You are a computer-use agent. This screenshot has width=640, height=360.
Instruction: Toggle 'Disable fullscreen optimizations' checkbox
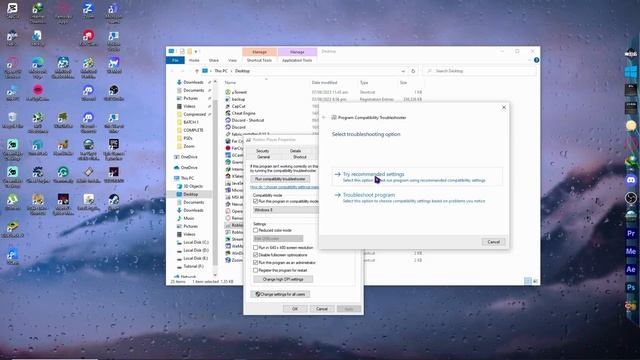256,255
